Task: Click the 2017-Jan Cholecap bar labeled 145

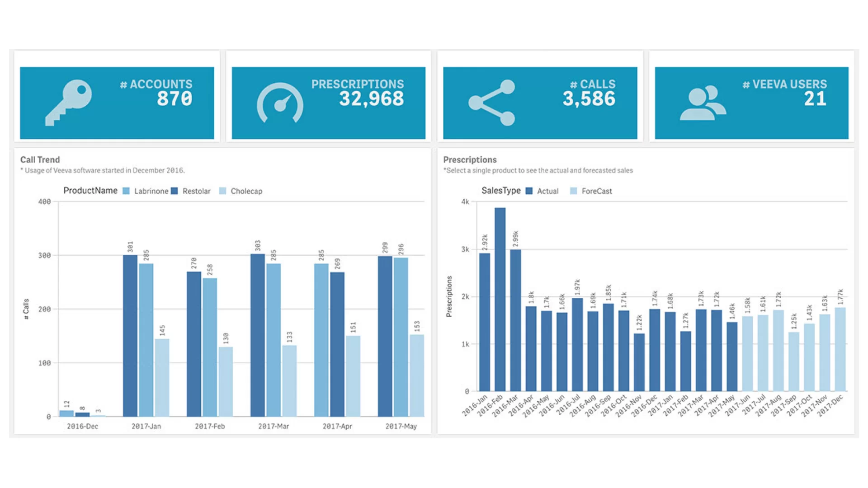Action: point(162,378)
